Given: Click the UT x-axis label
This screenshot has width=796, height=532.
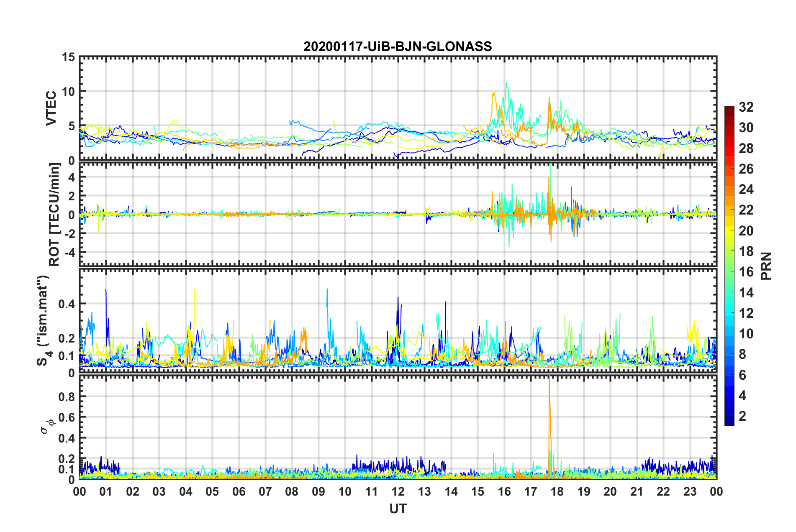Looking at the screenshot, I should (398, 509).
